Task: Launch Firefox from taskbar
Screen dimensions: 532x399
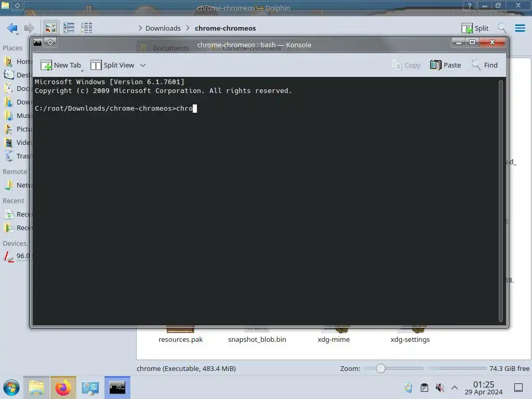Action: [x=63, y=388]
